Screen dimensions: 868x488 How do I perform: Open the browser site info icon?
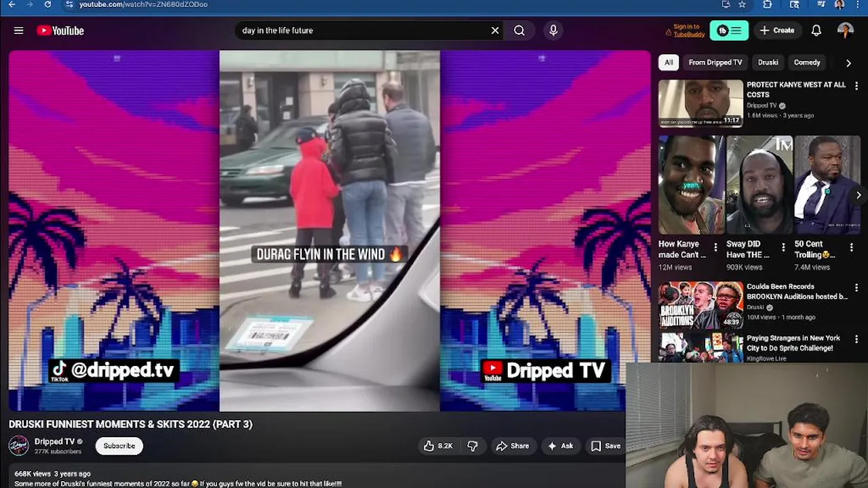68,4
